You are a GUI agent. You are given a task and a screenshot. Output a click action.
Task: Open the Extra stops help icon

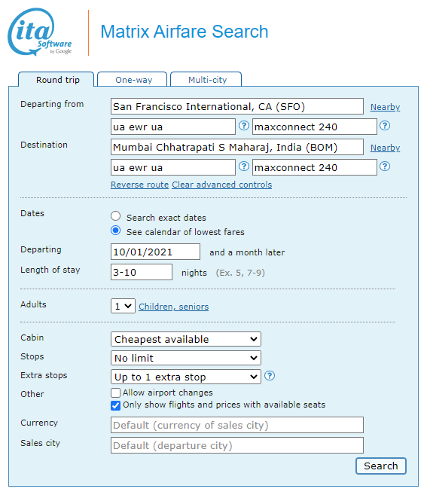[270, 376]
